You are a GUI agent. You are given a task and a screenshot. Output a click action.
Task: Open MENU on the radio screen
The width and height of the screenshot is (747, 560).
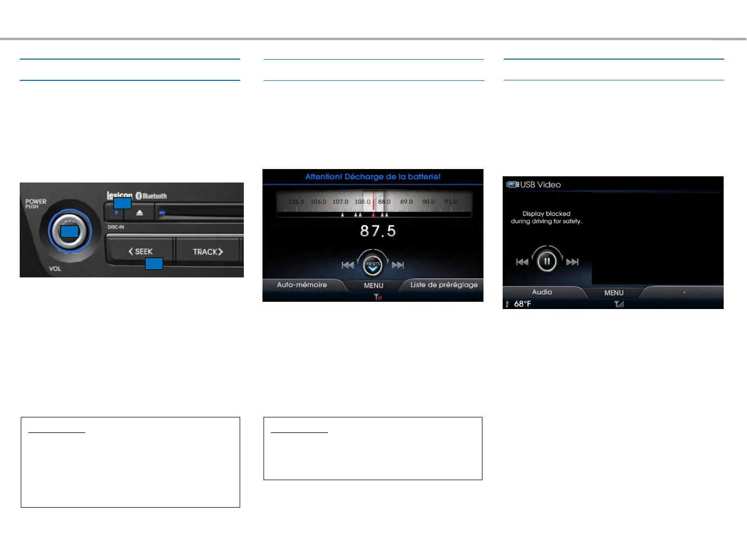374,286
